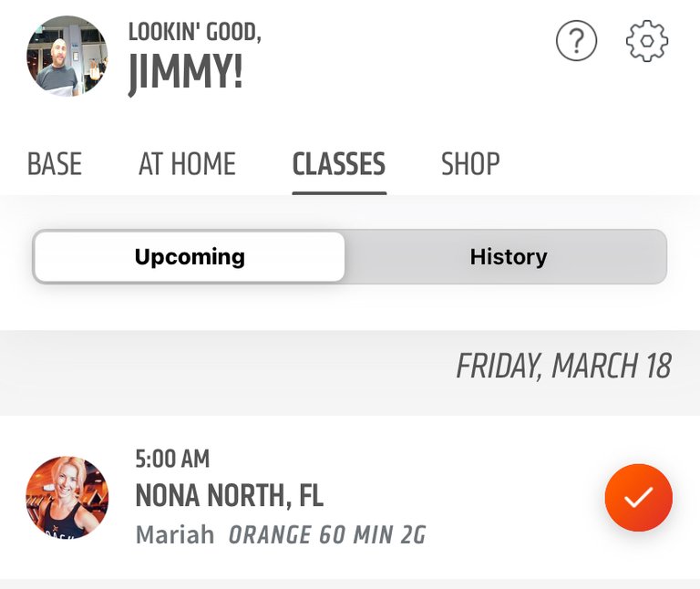This screenshot has width=700, height=589.
Task: Click the LOOKIN' GOOD greeting text
Action: point(195,32)
